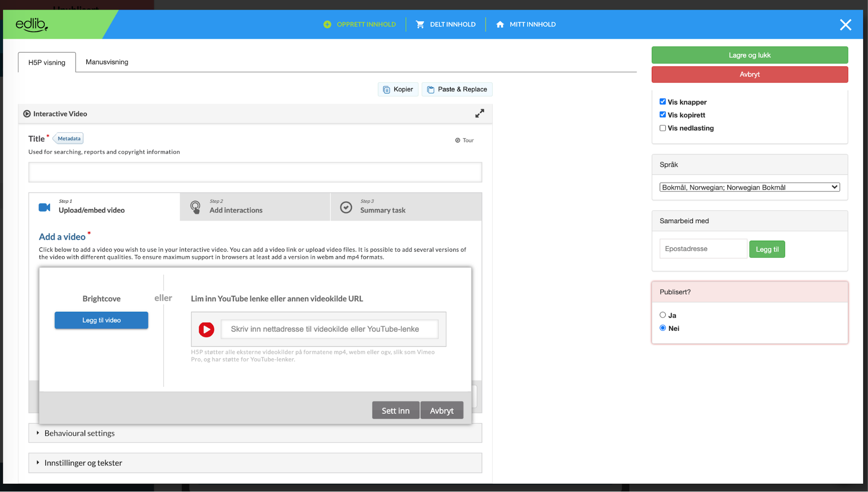This screenshot has height=492, width=868.
Task: Click the red Avbryt button
Action: click(x=749, y=74)
